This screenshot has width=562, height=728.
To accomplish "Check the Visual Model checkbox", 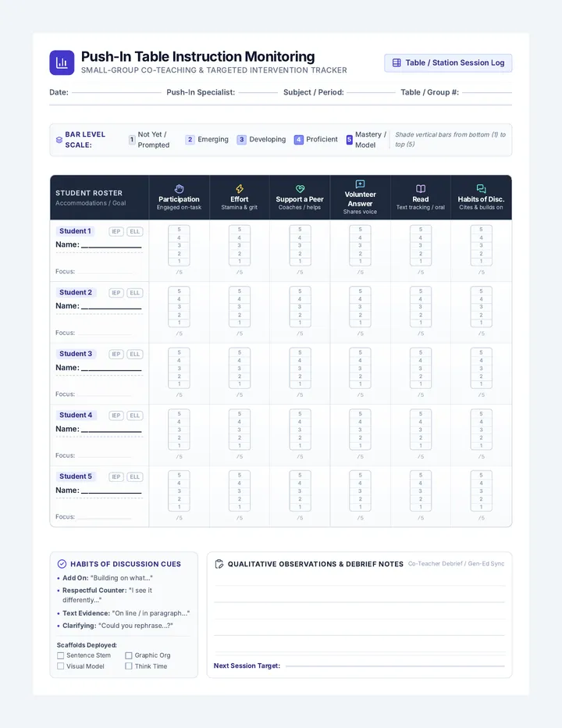I will tap(60, 666).
